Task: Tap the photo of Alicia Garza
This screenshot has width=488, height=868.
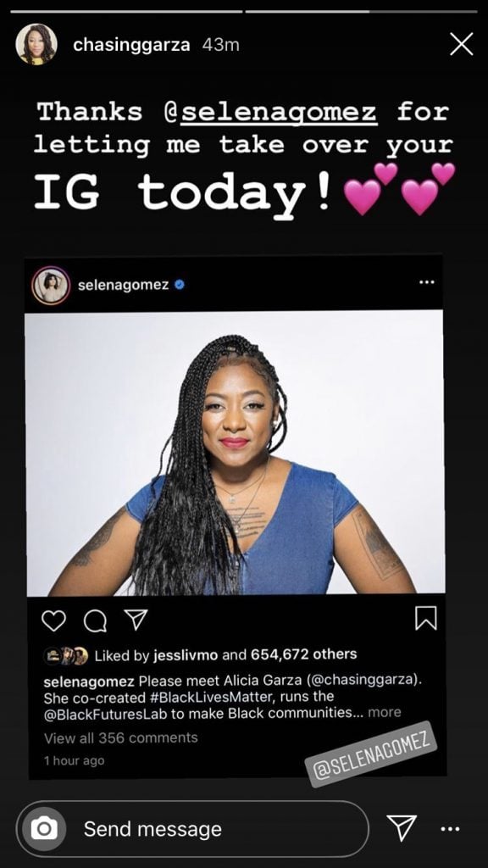Action: 236,453
